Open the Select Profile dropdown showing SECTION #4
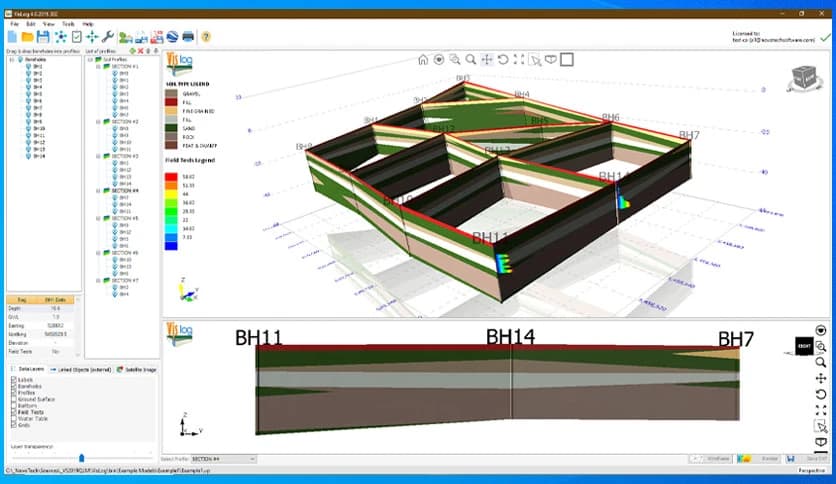Viewport: 836px width, 484px height. click(223, 459)
